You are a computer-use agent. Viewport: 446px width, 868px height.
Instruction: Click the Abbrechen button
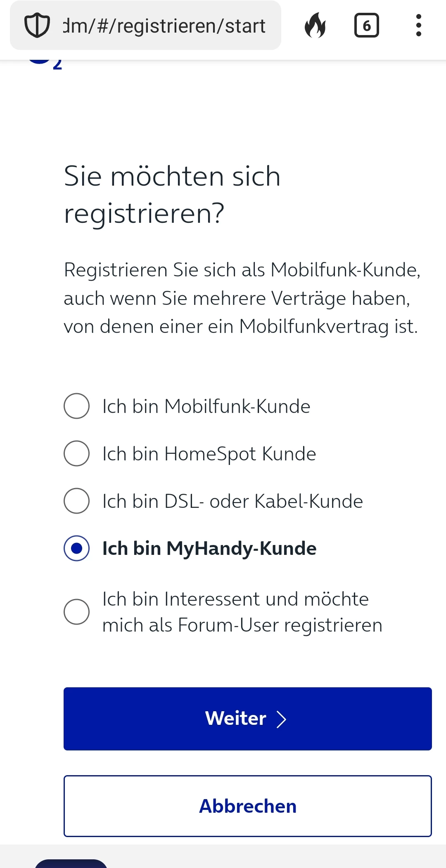[x=248, y=806]
